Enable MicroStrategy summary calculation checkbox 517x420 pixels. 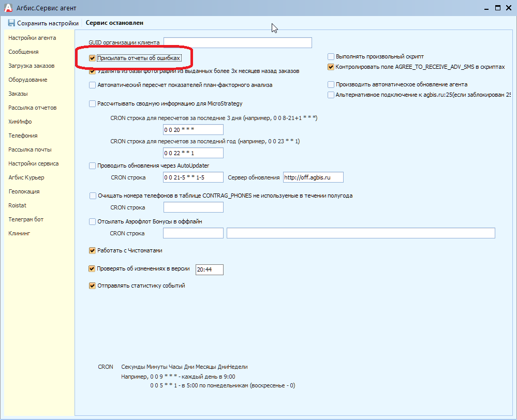tap(92, 103)
